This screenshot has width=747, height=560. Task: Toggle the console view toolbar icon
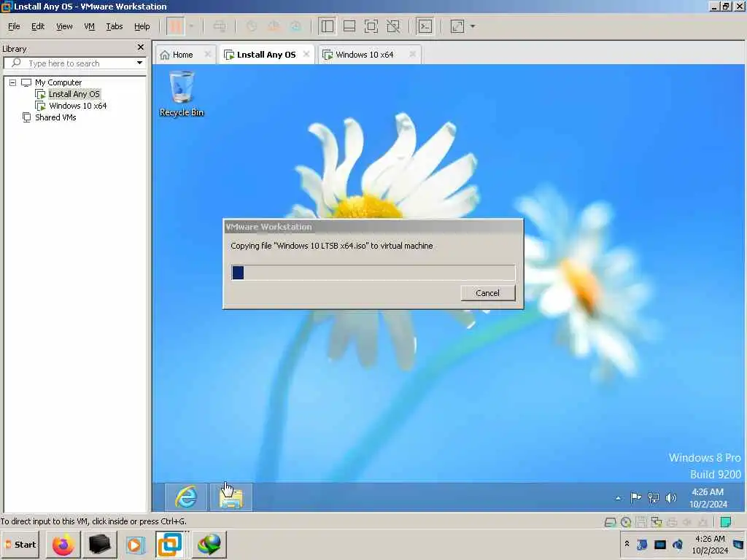(425, 26)
